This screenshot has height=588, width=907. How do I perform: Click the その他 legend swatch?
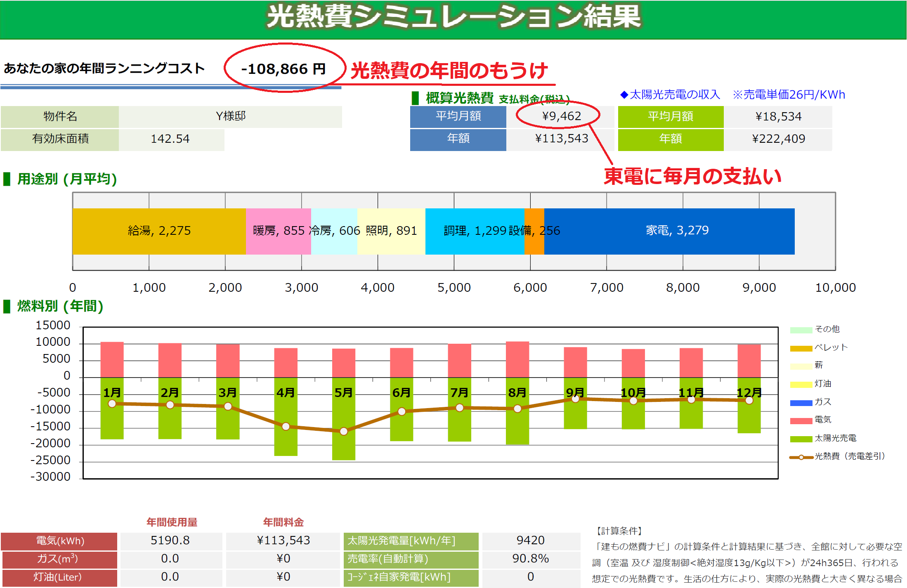point(801,330)
